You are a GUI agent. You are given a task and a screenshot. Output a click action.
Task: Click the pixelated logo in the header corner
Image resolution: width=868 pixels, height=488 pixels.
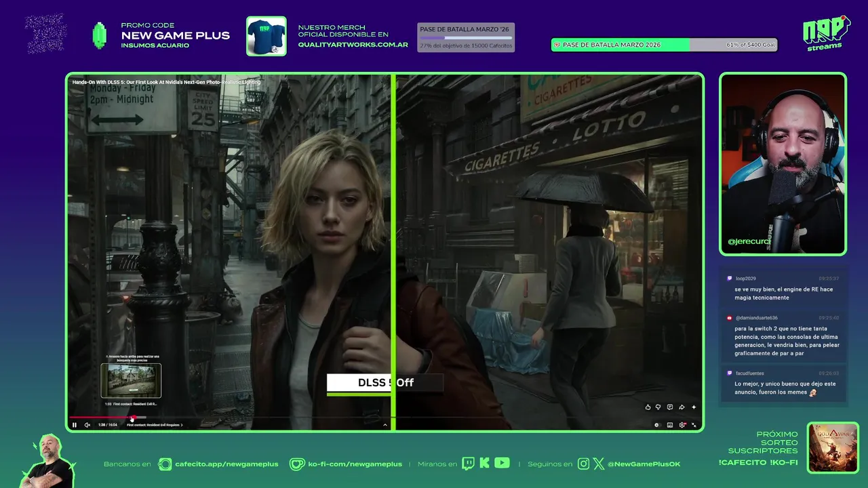point(45,33)
